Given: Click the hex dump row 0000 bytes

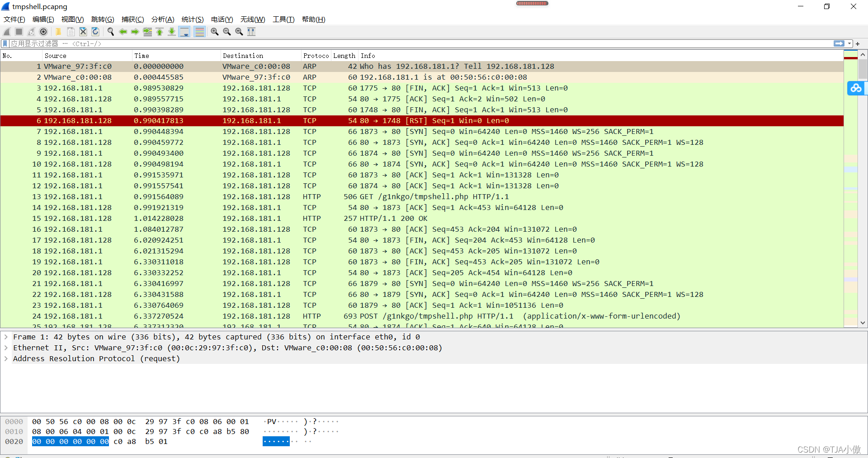Looking at the screenshot, I should click(x=141, y=422).
